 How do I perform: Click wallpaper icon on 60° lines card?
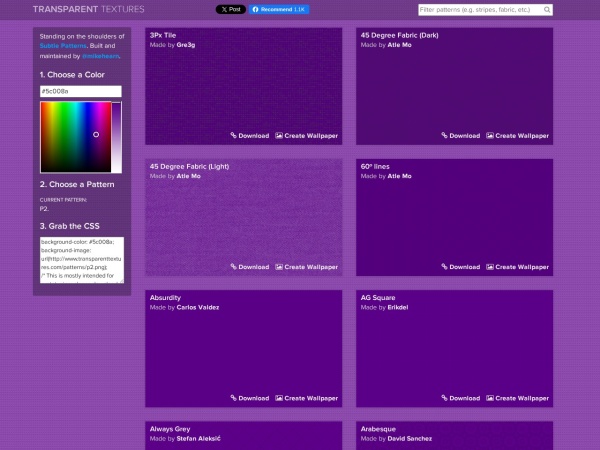(490, 267)
